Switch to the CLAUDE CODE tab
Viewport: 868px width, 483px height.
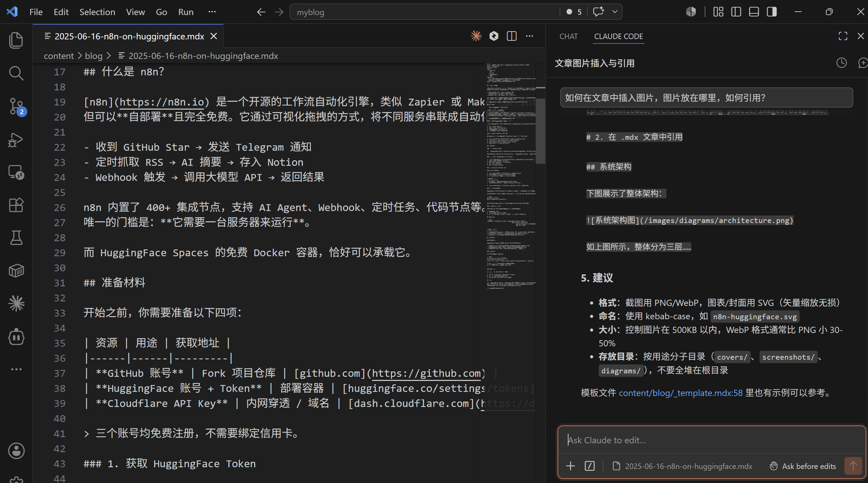pyautogui.click(x=618, y=36)
